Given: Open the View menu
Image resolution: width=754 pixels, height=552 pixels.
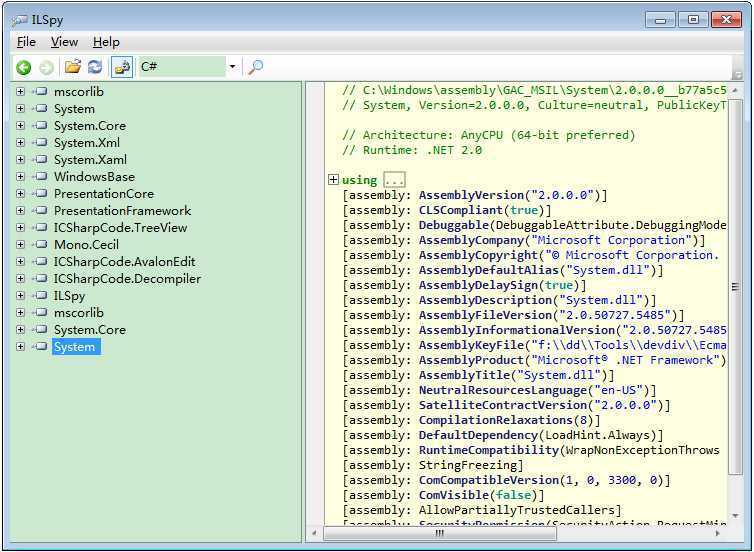Looking at the screenshot, I should pyautogui.click(x=64, y=42).
